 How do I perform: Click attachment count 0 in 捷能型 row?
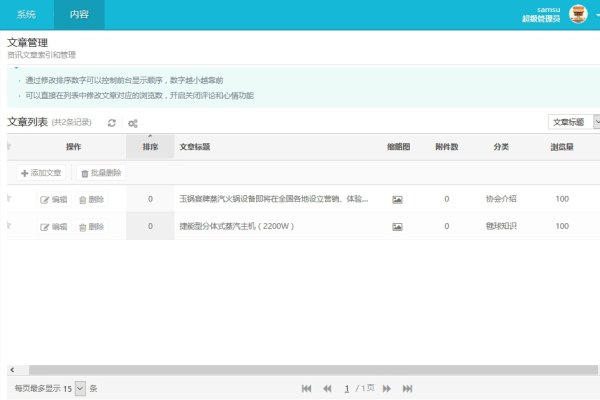(447, 226)
